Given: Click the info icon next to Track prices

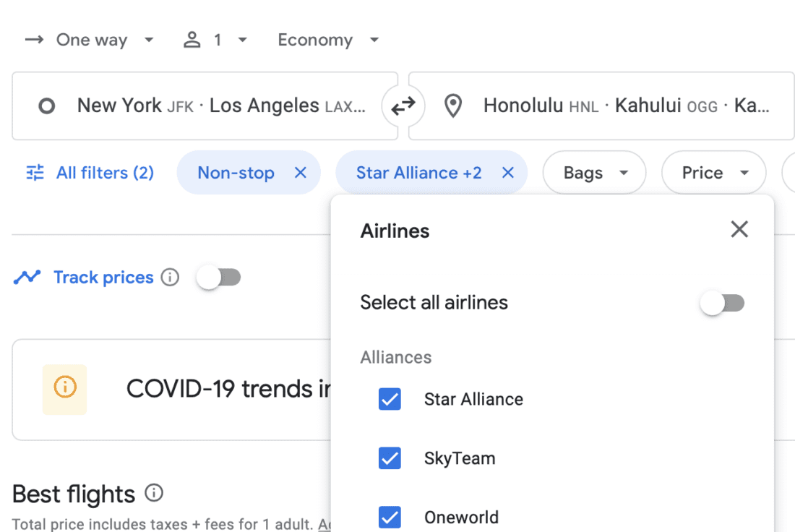Looking at the screenshot, I should coord(171,278).
